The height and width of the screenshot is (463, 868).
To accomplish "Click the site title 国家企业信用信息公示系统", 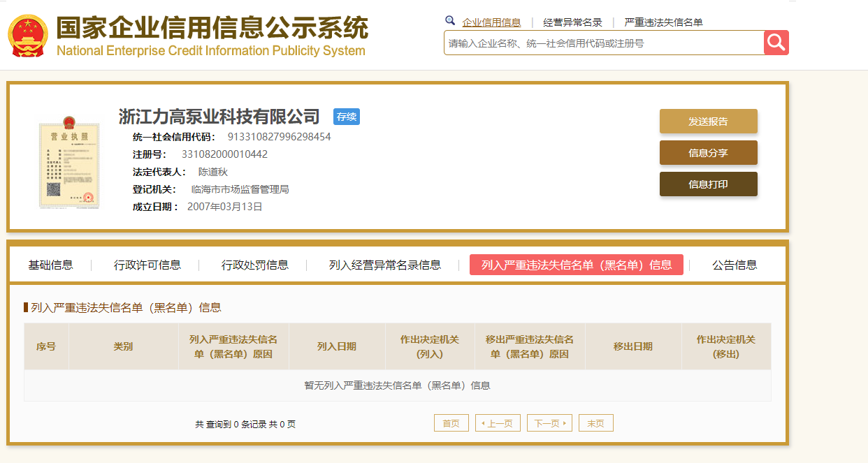I will click(x=212, y=29).
